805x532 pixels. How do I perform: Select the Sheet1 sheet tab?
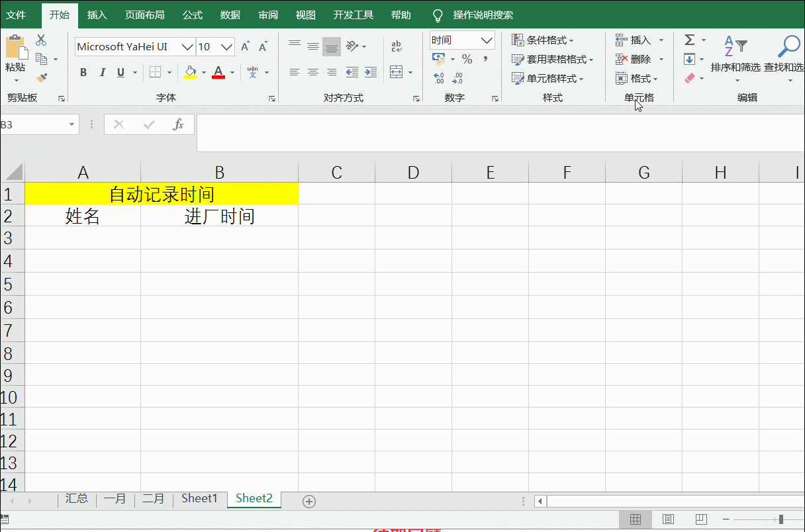pyautogui.click(x=199, y=498)
